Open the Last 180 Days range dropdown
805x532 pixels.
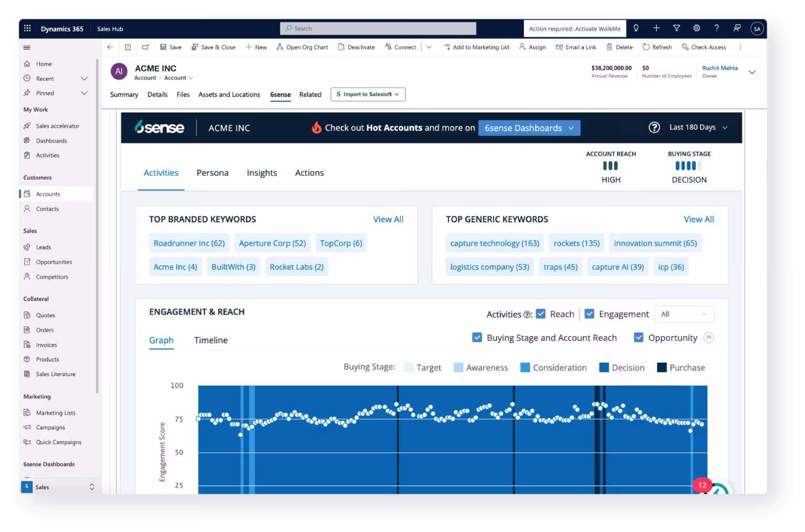coord(698,127)
